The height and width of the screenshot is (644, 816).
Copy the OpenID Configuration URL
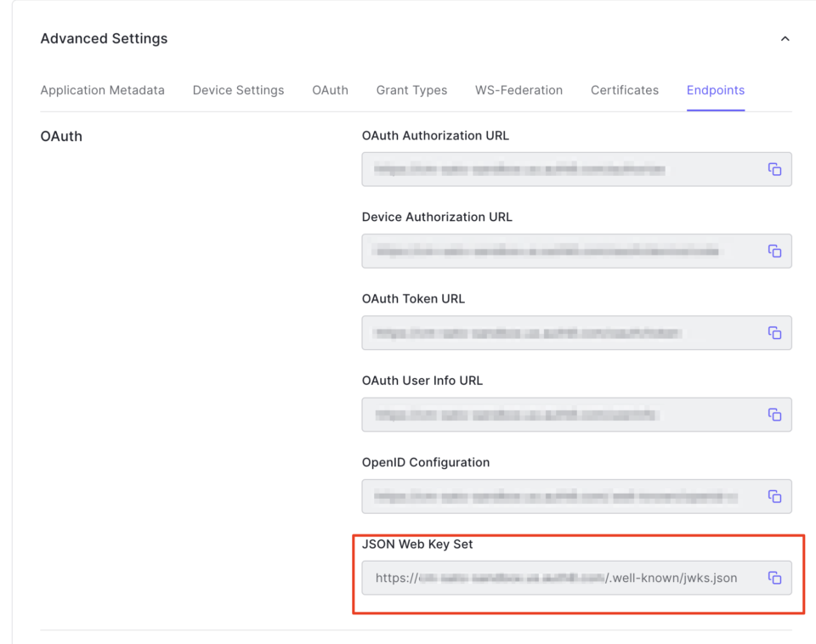pos(774,496)
